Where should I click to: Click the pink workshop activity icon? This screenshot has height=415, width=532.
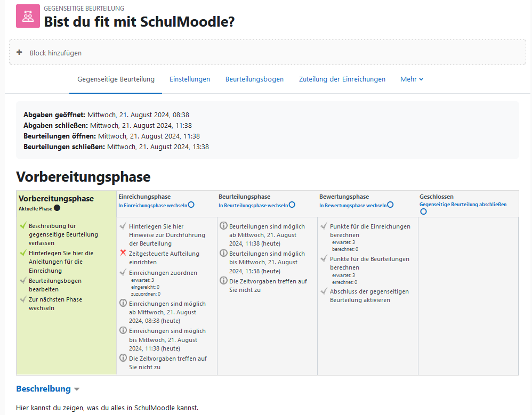pos(28,16)
